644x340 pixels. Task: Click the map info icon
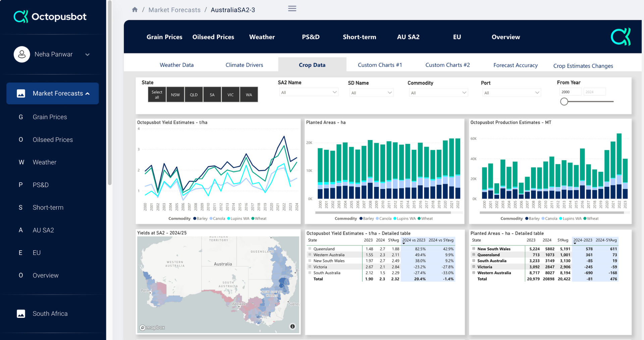tap(292, 326)
